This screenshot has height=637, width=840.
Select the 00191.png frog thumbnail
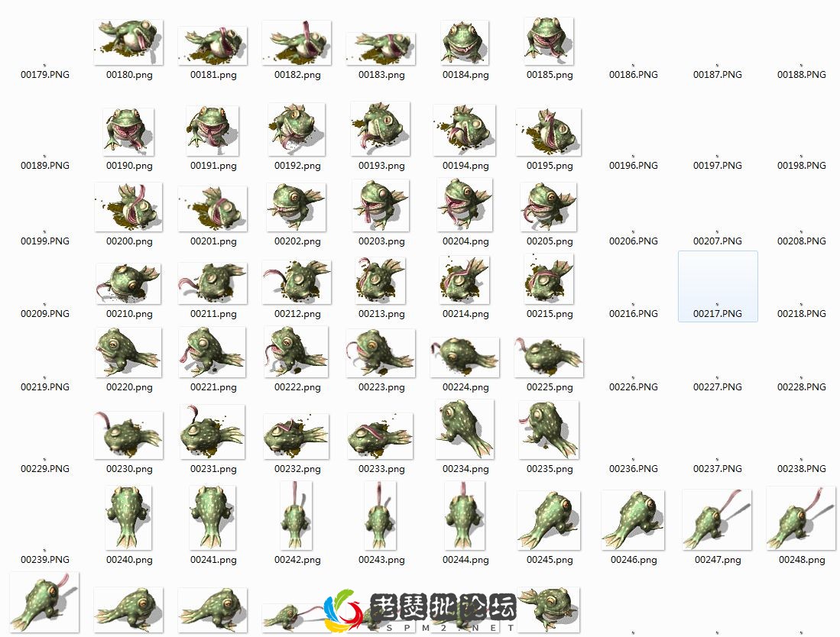(x=212, y=131)
